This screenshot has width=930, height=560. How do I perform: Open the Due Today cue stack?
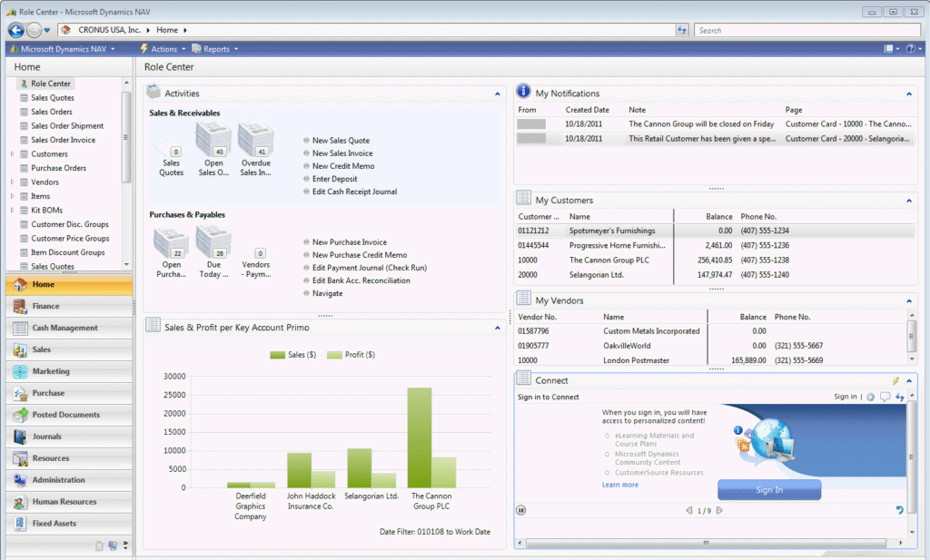point(213,251)
